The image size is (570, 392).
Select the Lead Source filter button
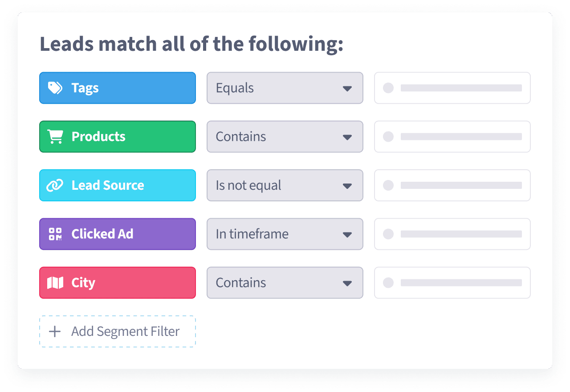coord(118,185)
